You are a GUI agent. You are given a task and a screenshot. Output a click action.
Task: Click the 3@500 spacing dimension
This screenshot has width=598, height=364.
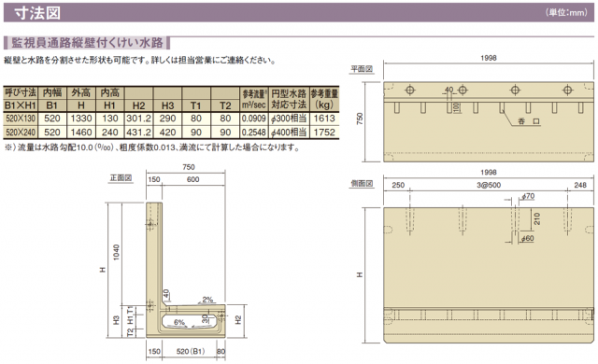489,185
